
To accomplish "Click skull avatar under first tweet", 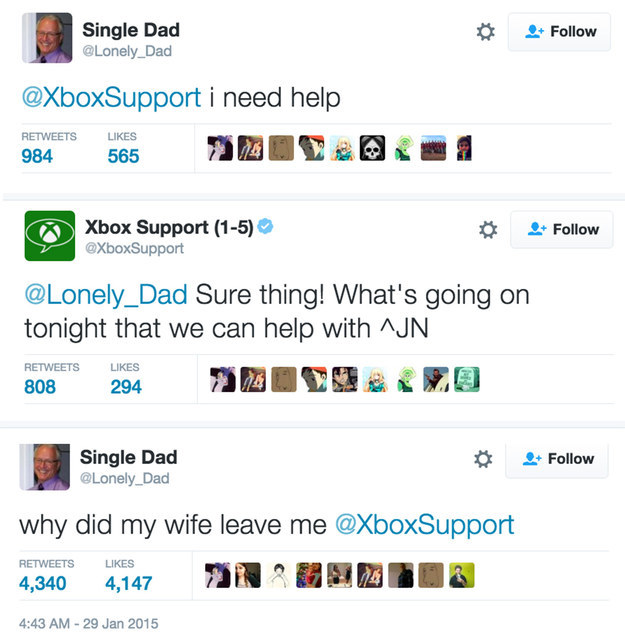I will [372, 148].
